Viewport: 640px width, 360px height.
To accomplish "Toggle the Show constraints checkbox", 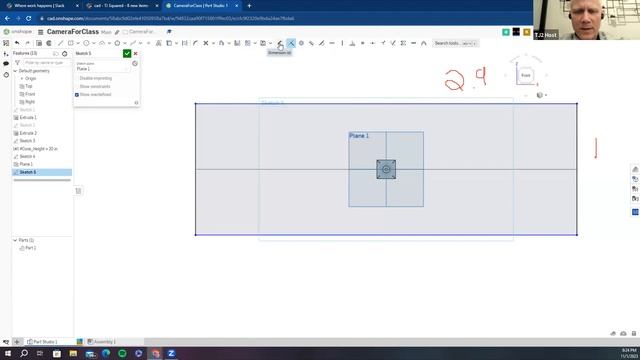I will [77, 87].
